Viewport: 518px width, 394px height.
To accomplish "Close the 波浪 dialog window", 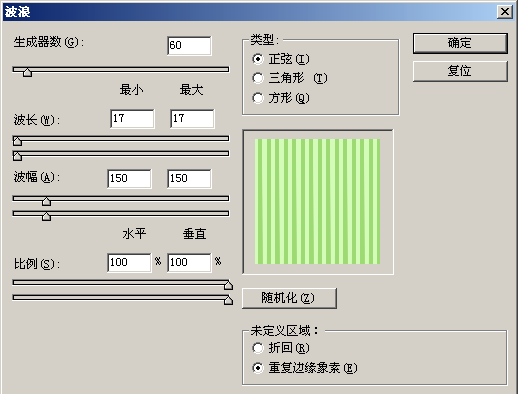I will (505, 12).
